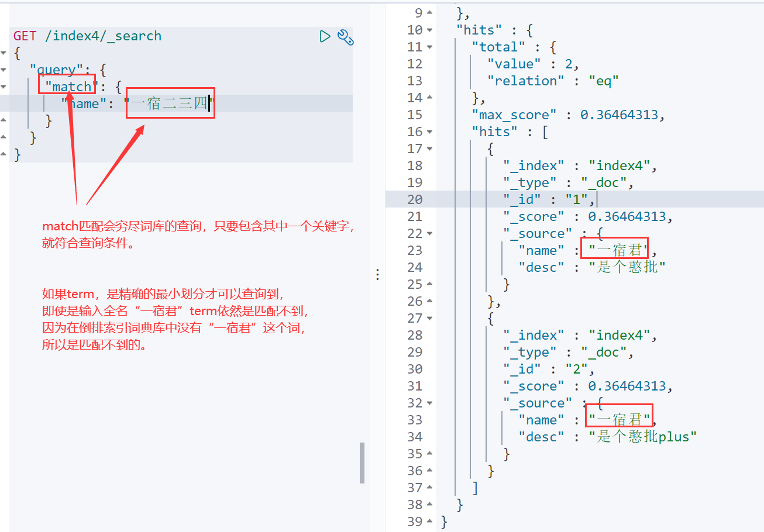The width and height of the screenshot is (764, 532).
Task: Click the request editor's vertical scrollbar thumb
Action: (362, 462)
